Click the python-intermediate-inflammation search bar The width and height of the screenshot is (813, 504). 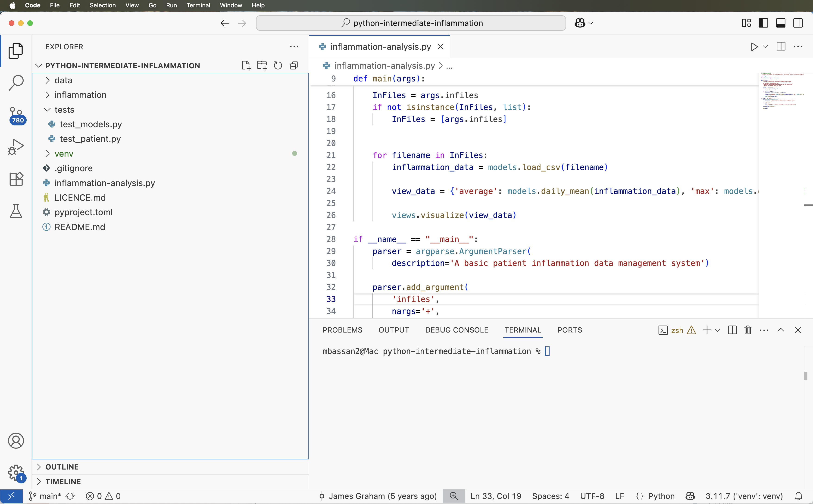pyautogui.click(x=411, y=23)
